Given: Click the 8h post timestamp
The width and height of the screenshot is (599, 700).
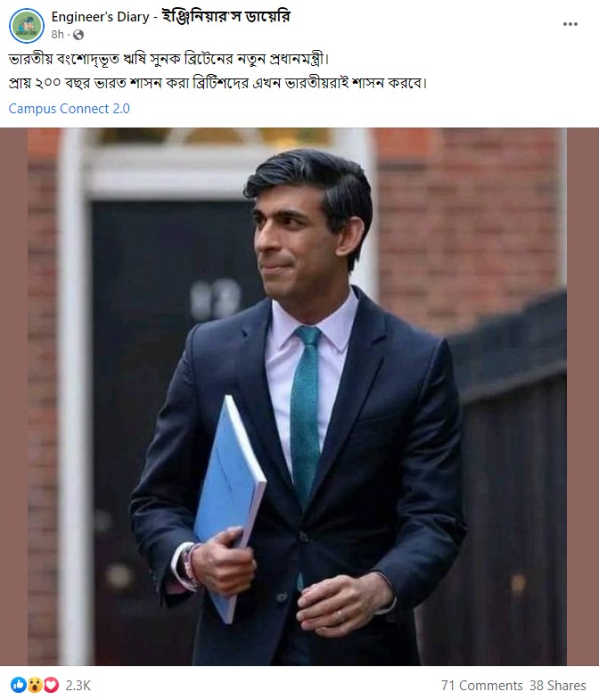Looking at the screenshot, I should click(x=57, y=35).
